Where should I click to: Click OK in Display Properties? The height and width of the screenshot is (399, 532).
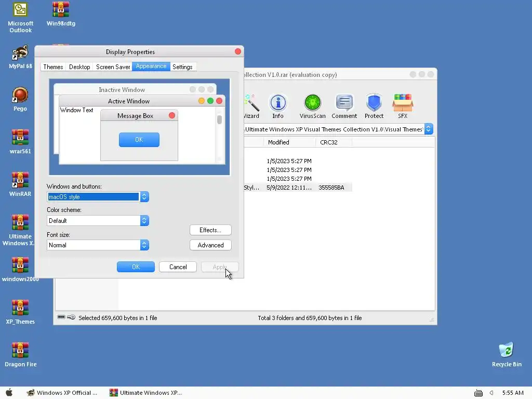(x=136, y=267)
